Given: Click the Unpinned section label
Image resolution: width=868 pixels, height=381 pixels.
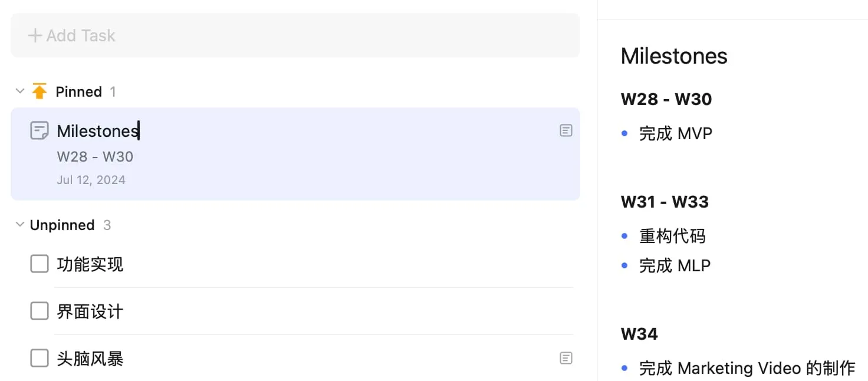Looking at the screenshot, I should (62, 225).
